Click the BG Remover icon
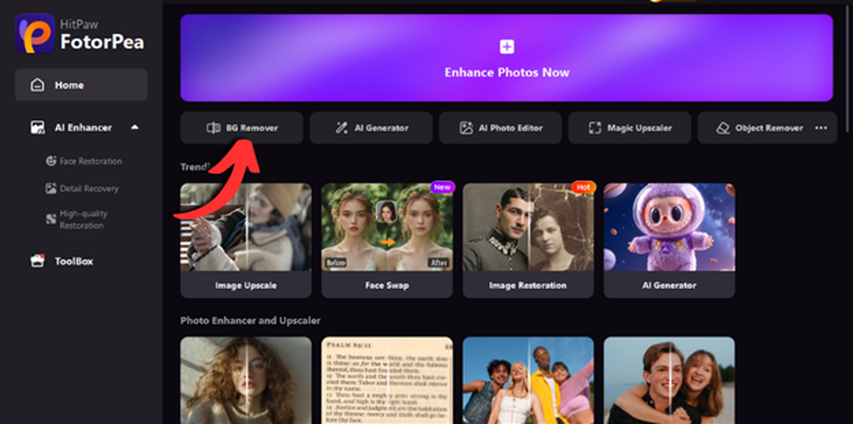 pos(213,128)
